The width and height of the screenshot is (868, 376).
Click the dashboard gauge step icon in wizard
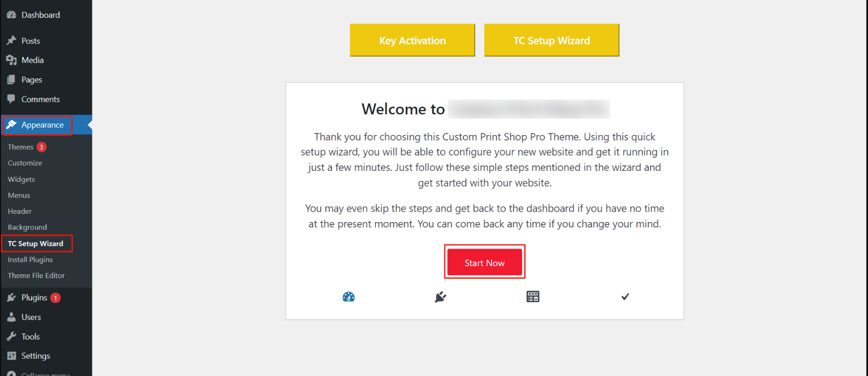(349, 297)
